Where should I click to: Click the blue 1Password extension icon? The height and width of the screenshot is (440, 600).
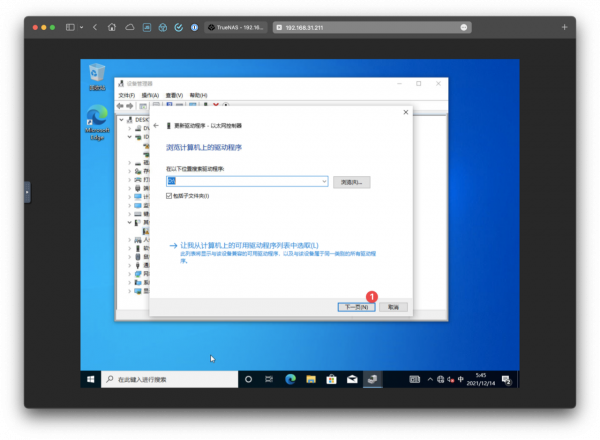pyautogui.click(x=194, y=27)
